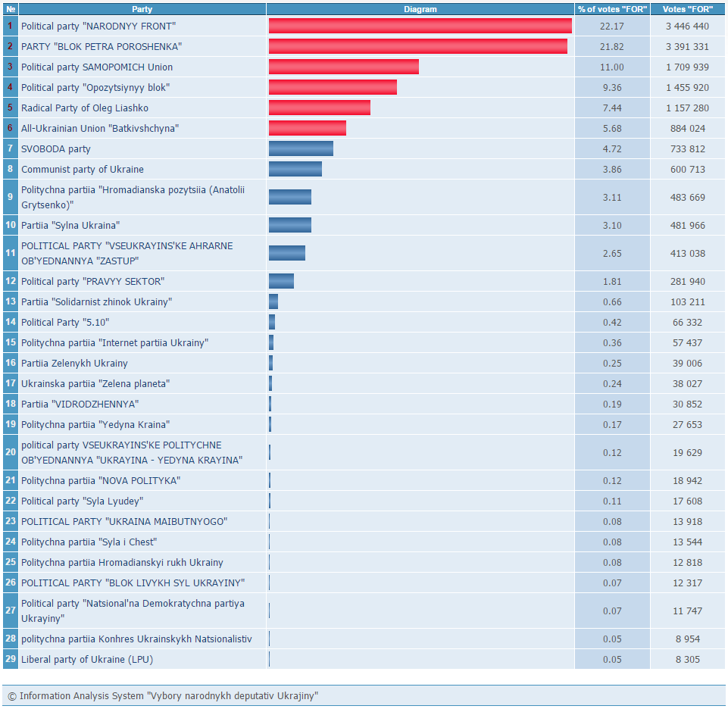Image resolution: width=728 pixels, height=709 pixels.
Task: Click the 'Votes "FOR"' column header
Action: (x=687, y=9)
